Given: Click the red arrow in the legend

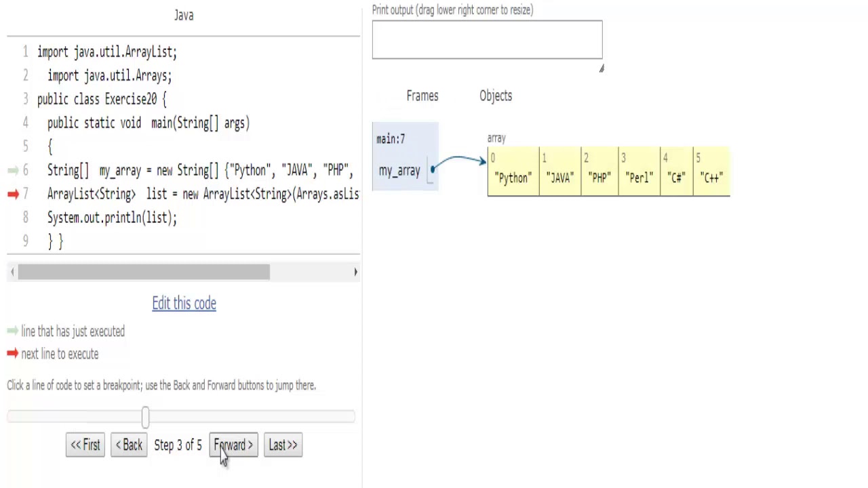Looking at the screenshot, I should tap(12, 354).
